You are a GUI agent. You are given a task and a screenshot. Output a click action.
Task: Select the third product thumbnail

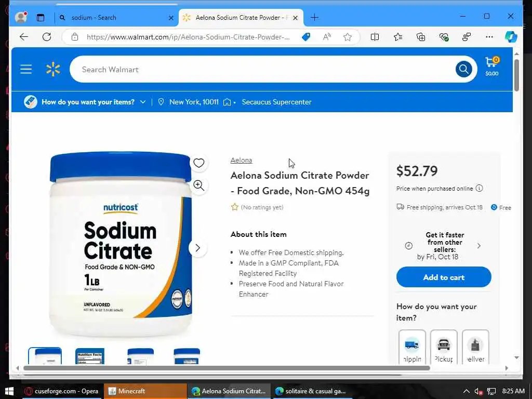140,356
